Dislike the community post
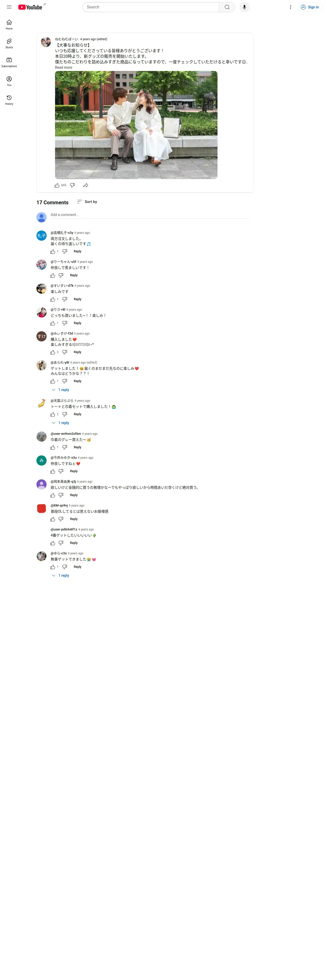This screenshot has height=980, width=327. pyautogui.click(x=72, y=185)
